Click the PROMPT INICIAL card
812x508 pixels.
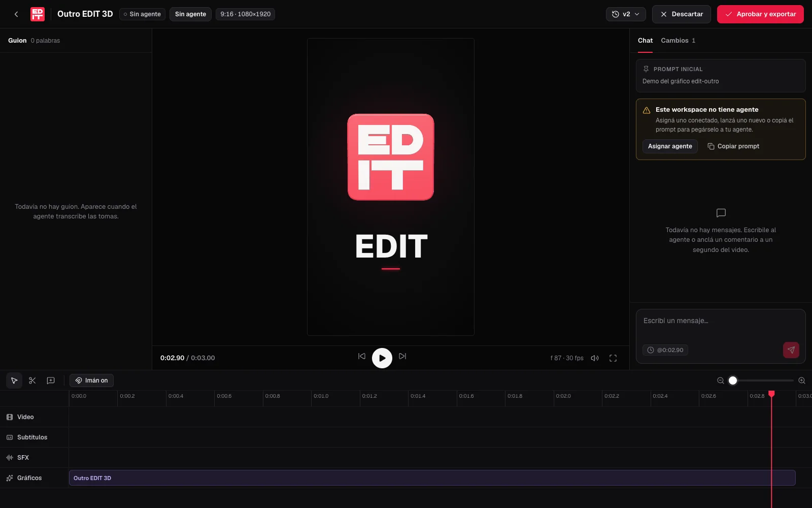721,76
